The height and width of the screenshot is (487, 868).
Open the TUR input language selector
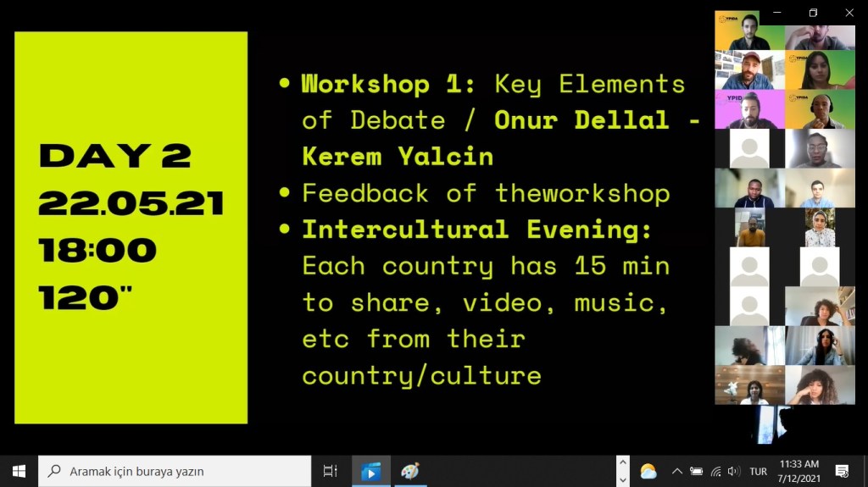click(x=759, y=471)
